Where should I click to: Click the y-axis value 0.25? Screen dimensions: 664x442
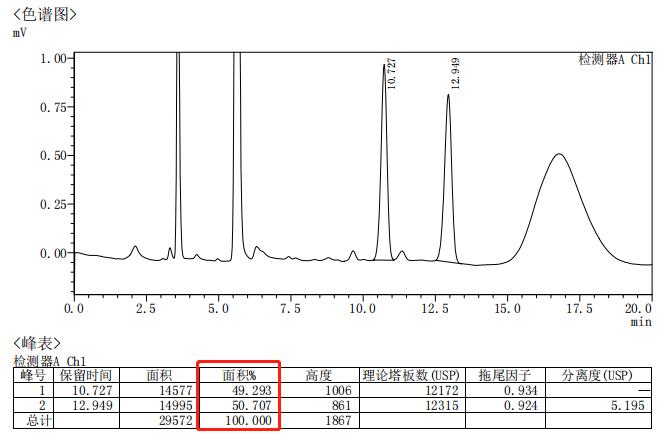pyautogui.click(x=54, y=204)
